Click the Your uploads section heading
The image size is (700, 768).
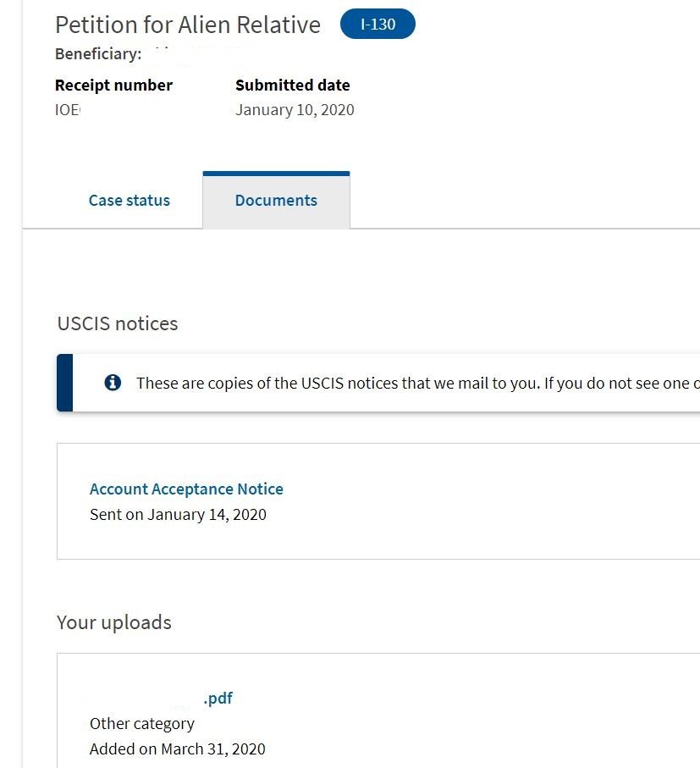[114, 622]
